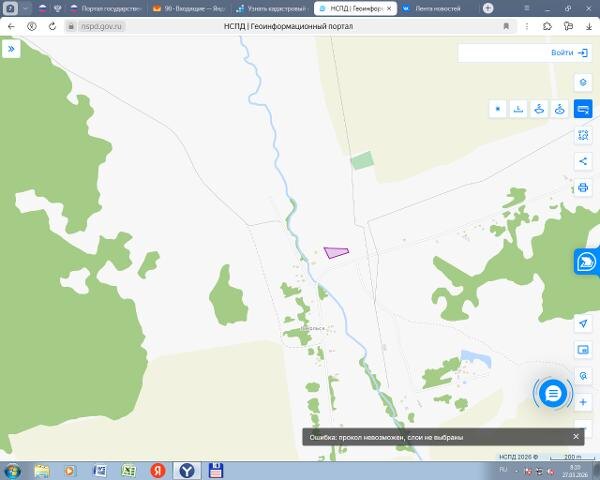
Task: Open the browser downloads arrow icon
Action: point(589,26)
